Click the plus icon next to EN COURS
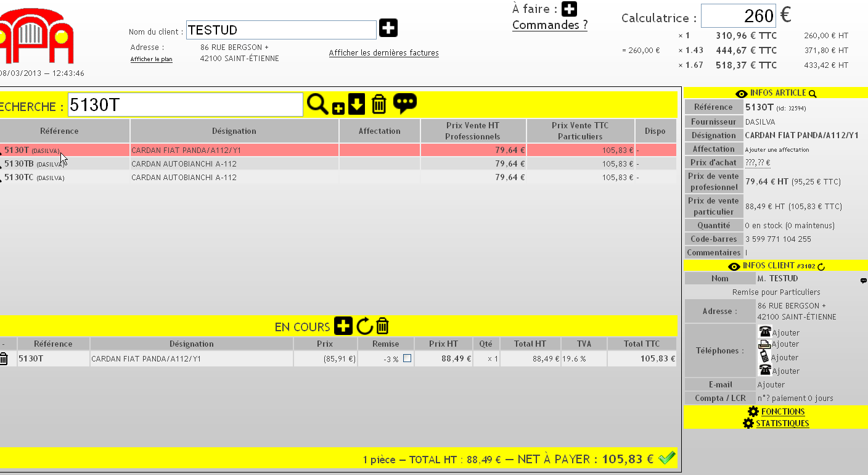Image resolution: width=868 pixels, height=475 pixels. click(x=343, y=326)
